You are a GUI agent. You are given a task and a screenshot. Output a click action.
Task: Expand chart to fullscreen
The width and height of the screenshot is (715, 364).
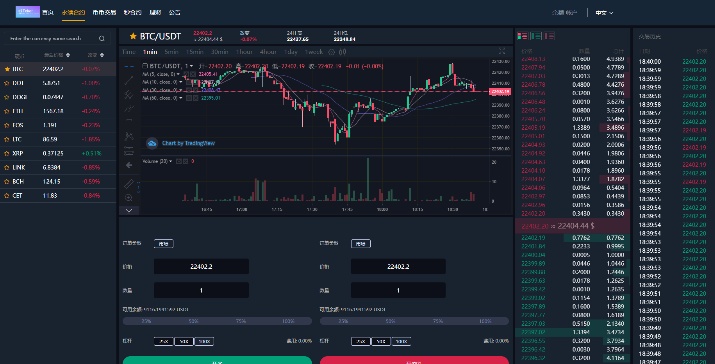pyautogui.click(x=502, y=51)
